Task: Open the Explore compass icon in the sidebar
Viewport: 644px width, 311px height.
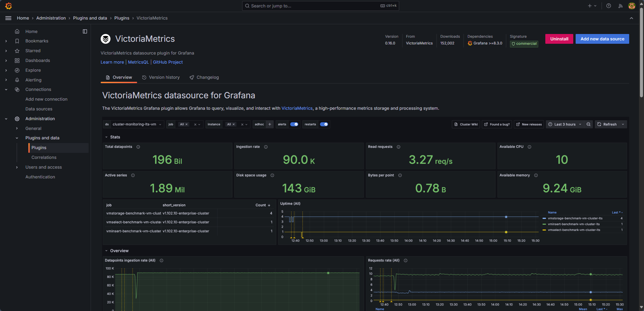Action: click(17, 70)
